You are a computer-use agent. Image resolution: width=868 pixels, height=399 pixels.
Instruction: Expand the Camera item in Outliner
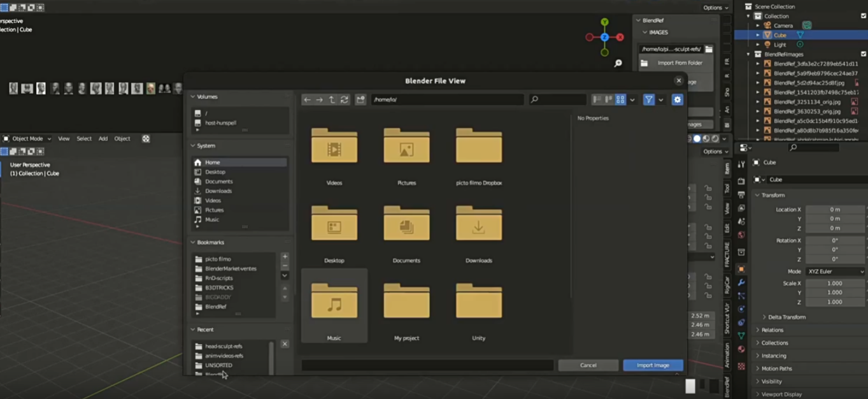pos(758,25)
